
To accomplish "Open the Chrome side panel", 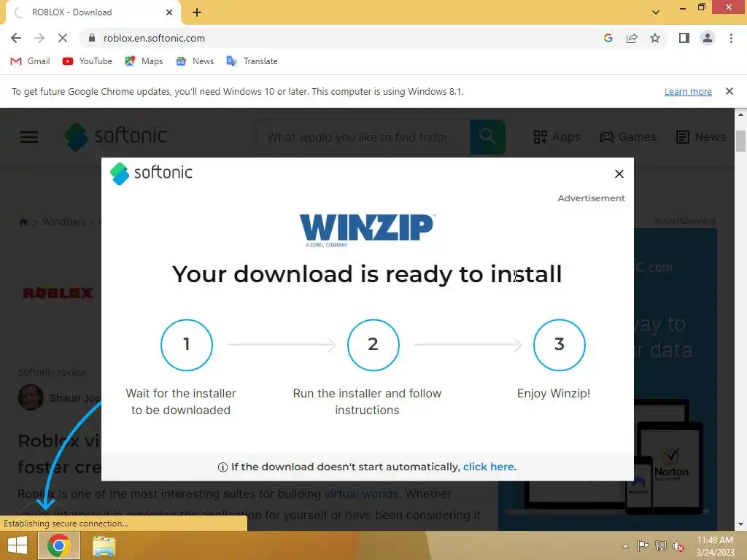I will pyautogui.click(x=684, y=38).
